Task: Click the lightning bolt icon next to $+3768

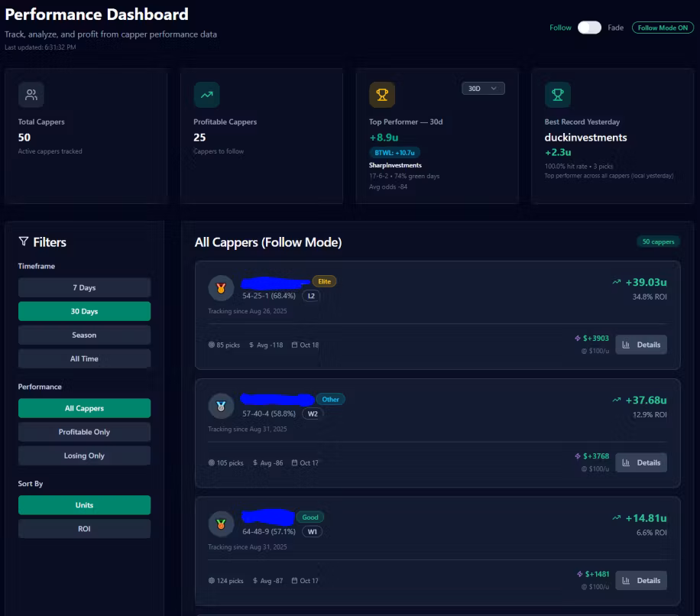Action: click(578, 456)
